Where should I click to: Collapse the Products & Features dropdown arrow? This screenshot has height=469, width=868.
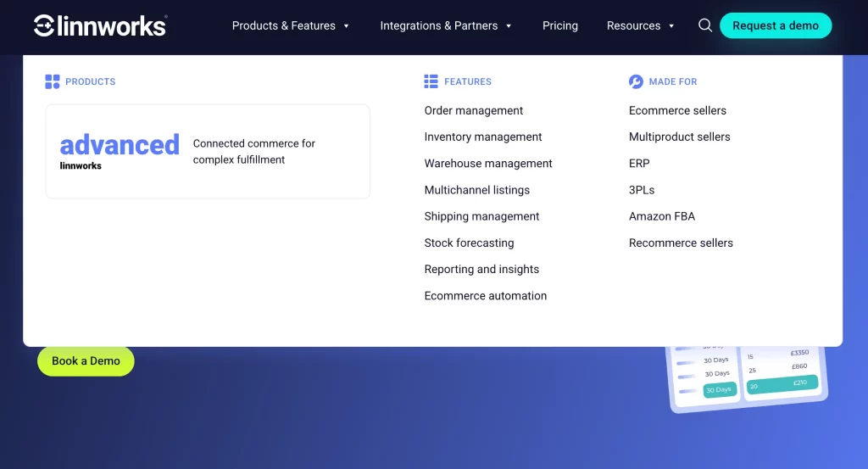coord(346,26)
